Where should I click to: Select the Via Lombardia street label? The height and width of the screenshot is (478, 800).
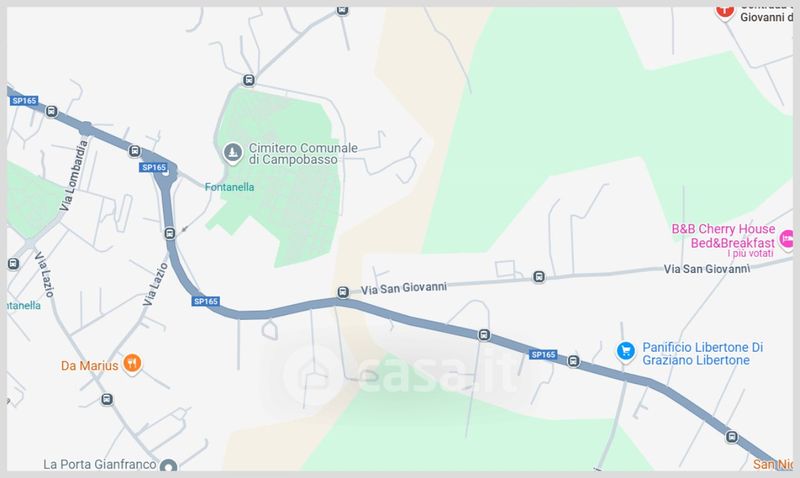pyautogui.click(x=74, y=175)
